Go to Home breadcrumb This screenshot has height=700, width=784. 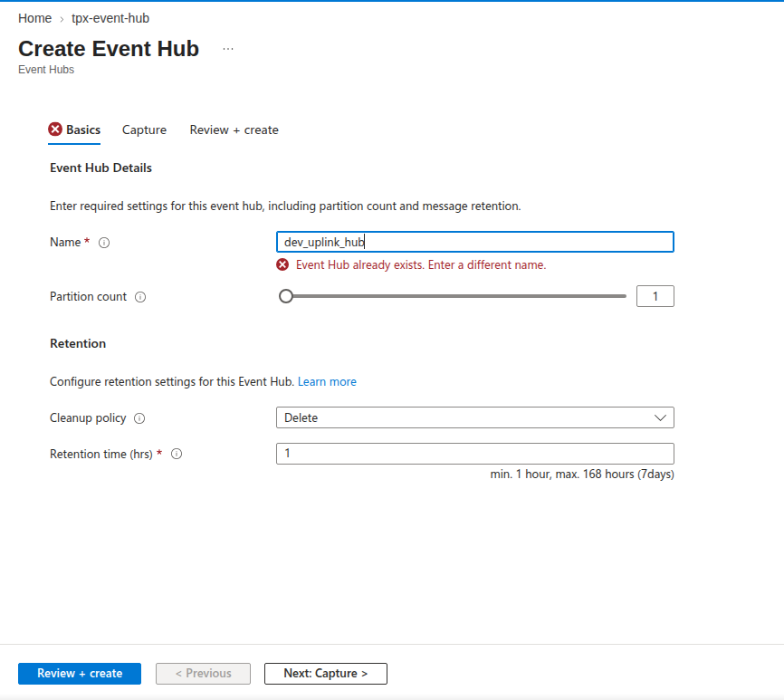pos(35,18)
